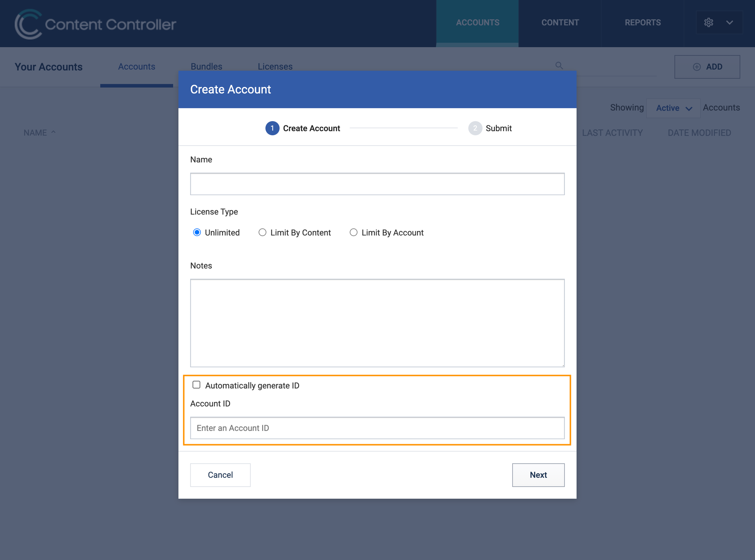Click the Cancel button
755x560 pixels.
pyautogui.click(x=220, y=475)
